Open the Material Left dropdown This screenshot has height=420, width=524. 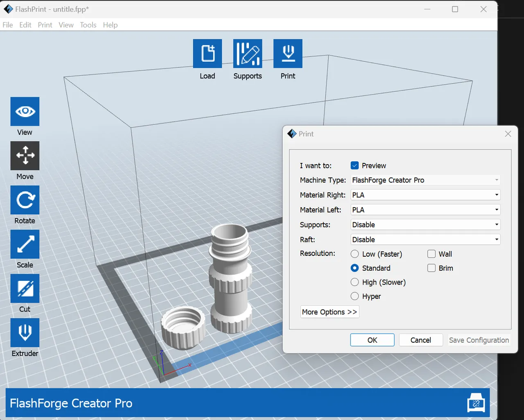pos(426,210)
